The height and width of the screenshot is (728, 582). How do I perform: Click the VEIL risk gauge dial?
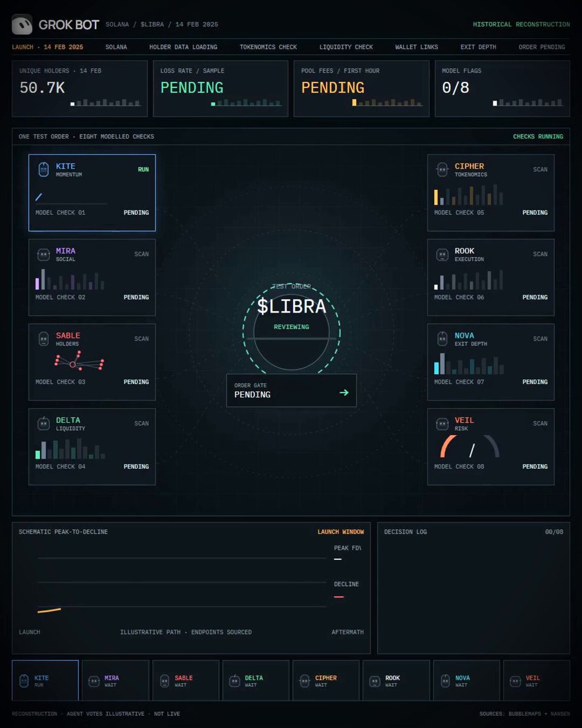coord(469,446)
